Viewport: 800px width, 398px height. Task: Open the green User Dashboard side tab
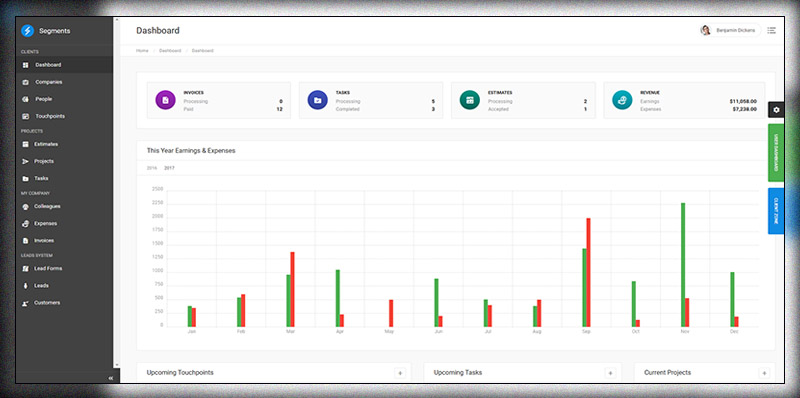tap(776, 153)
